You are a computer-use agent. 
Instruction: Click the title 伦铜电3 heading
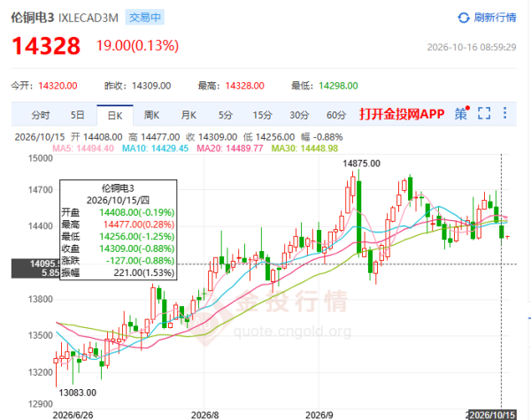pyautogui.click(x=33, y=18)
